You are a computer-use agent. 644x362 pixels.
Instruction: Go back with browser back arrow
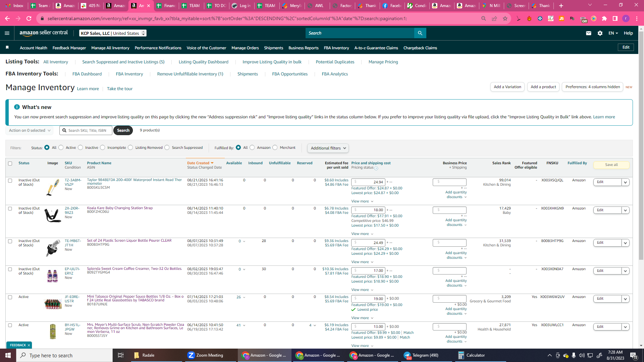(x=7, y=18)
